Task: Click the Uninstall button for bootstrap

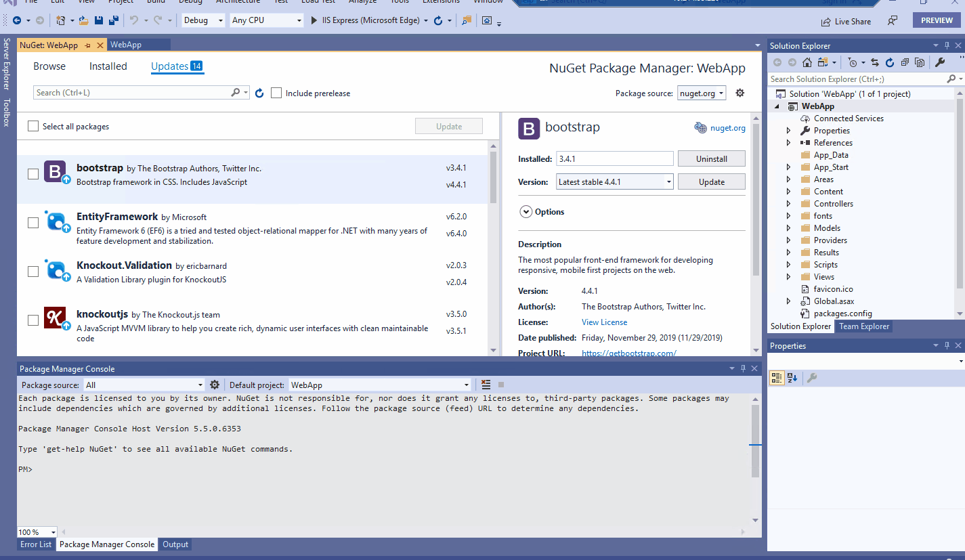Action: click(x=712, y=158)
